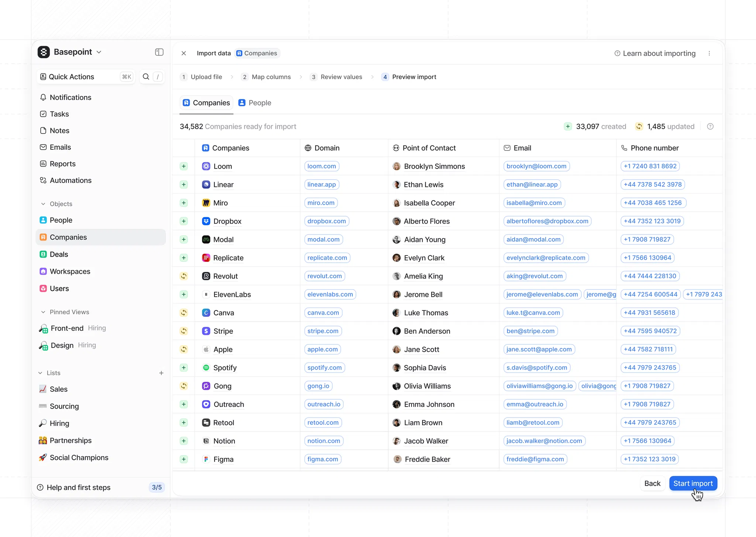The width and height of the screenshot is (756, 537).
Task: Toggle the sidebar collapse icon
Action: 159,52
